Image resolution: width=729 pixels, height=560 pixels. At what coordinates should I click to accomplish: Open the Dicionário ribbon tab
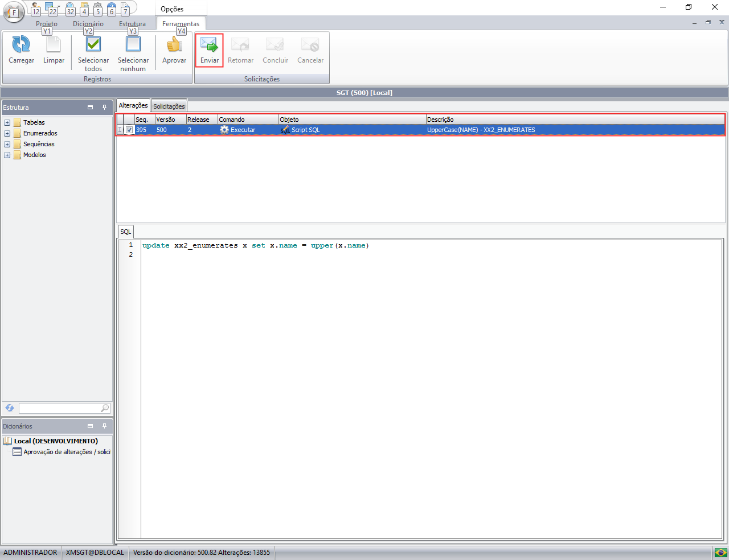point(88,24)
